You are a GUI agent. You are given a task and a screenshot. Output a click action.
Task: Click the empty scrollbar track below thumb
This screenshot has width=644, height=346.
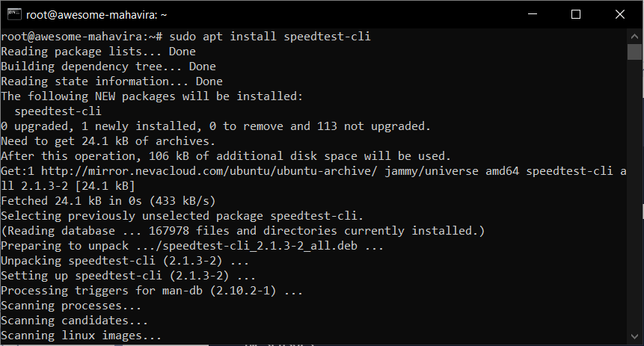[x=634, y=194]
